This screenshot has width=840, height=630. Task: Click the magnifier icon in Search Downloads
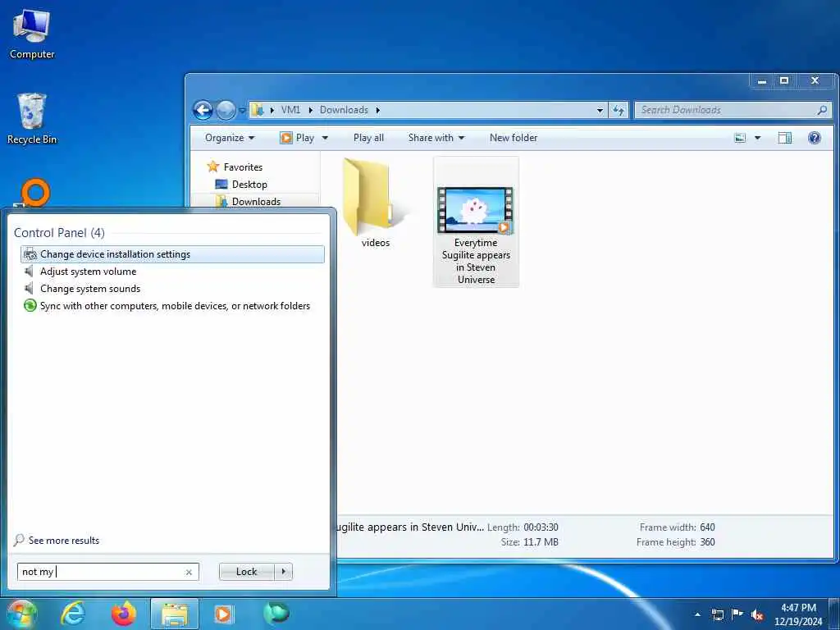click(x=822, y=110)
